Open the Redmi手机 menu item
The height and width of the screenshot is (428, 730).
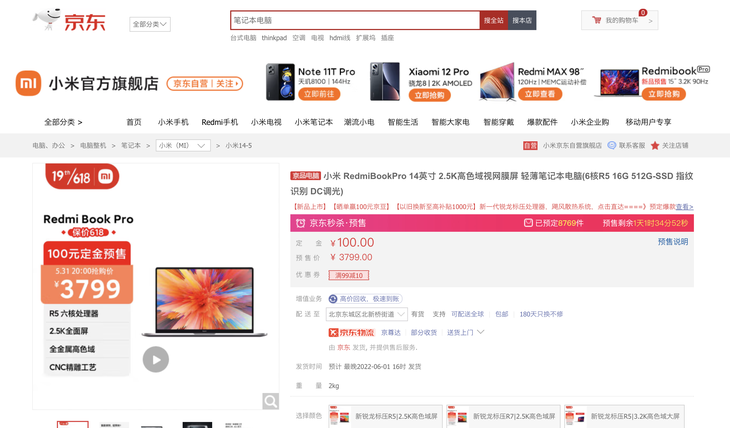click(220, 122)
